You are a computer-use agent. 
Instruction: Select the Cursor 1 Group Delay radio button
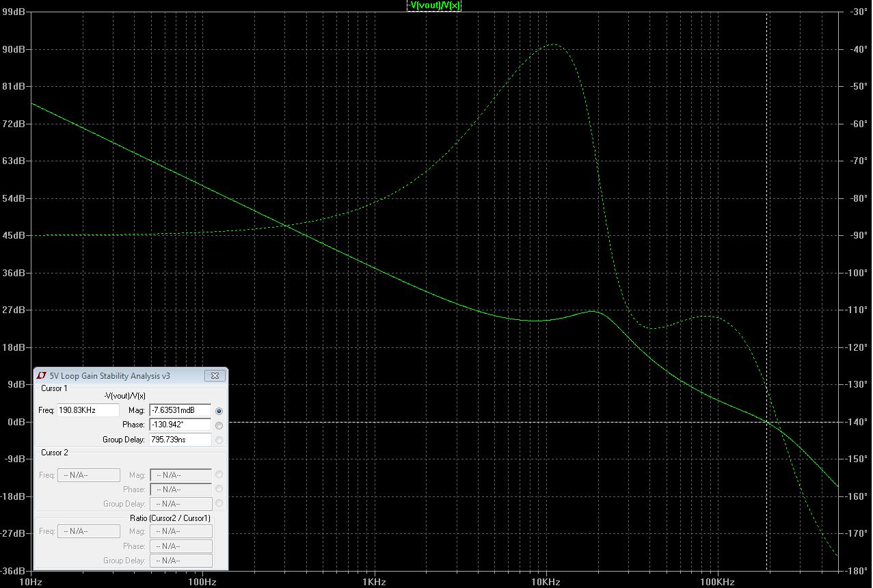[x=219, y=440]
